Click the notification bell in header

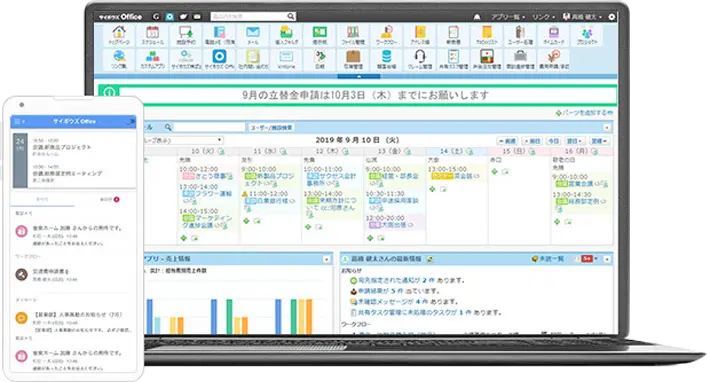point(477,17)
